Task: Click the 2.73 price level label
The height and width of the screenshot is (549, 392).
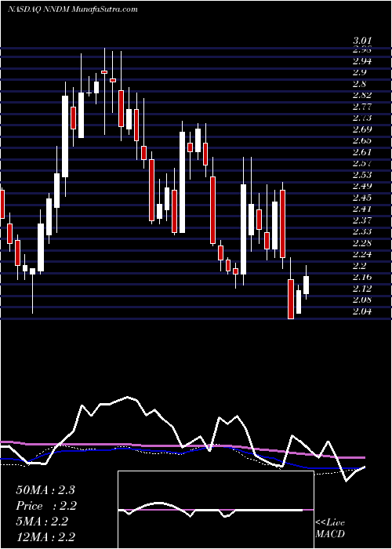Action: pos(362,118)
